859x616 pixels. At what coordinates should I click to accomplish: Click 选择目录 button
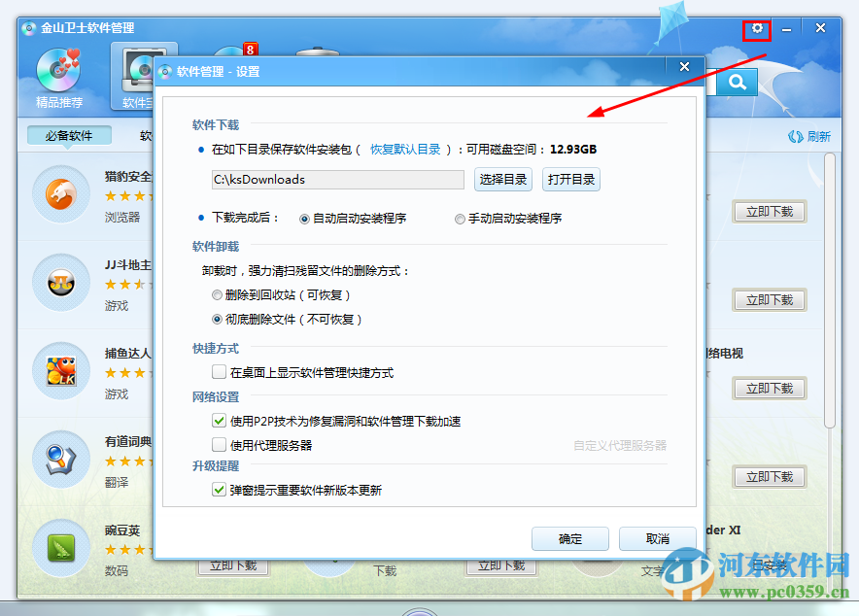503,180
